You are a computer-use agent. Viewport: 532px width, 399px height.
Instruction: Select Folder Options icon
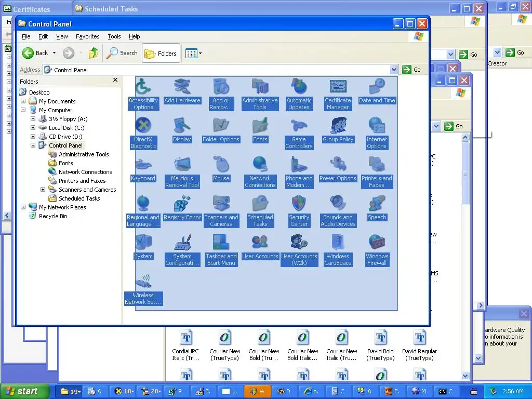(x=221, y=130)
